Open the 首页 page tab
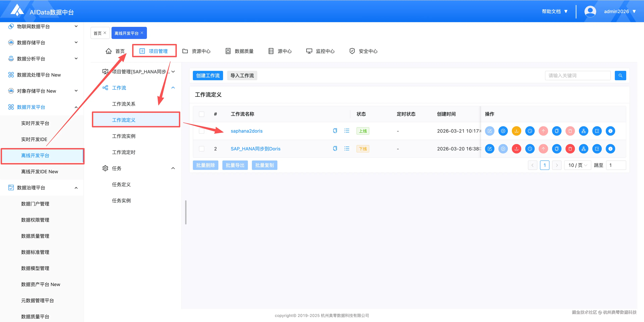Image resolution: width=644 pixels, height=322 pixels. (97, 33)
